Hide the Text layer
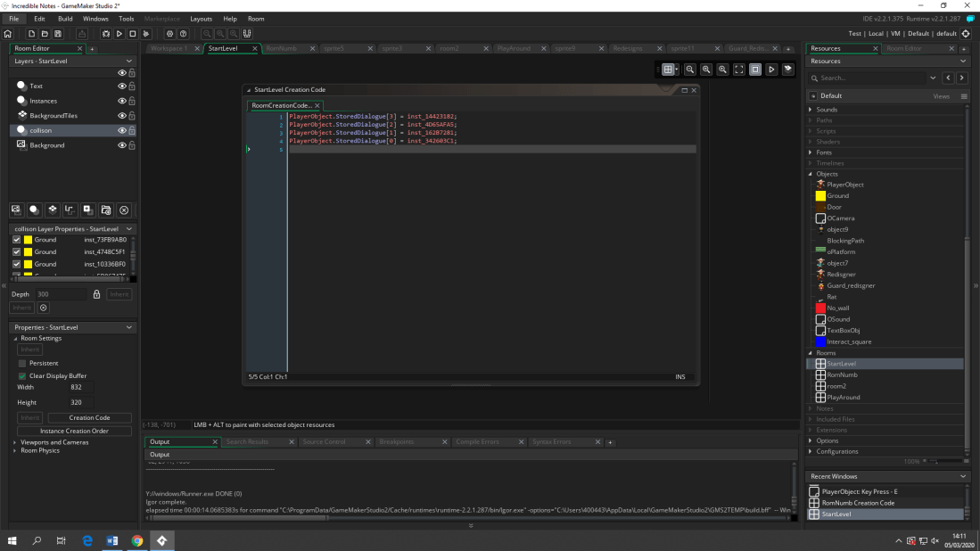980x551 pixels. click(122, 86)
